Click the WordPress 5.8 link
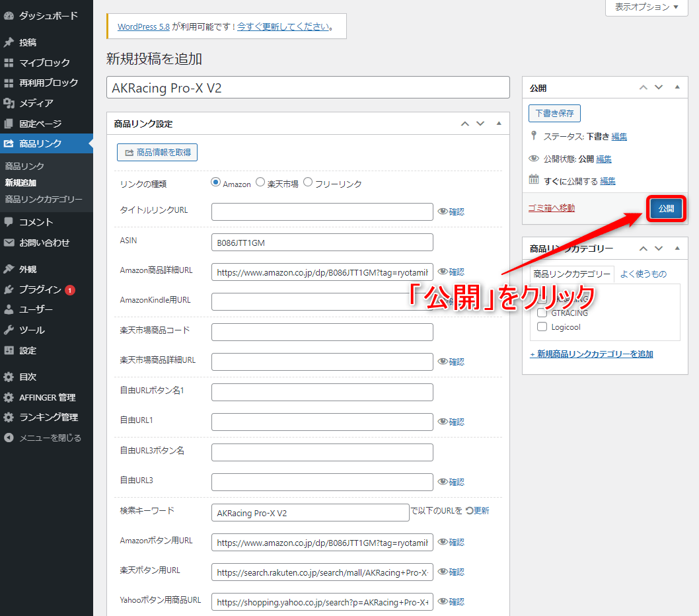 pyautogui.click(x=143, y=26)
